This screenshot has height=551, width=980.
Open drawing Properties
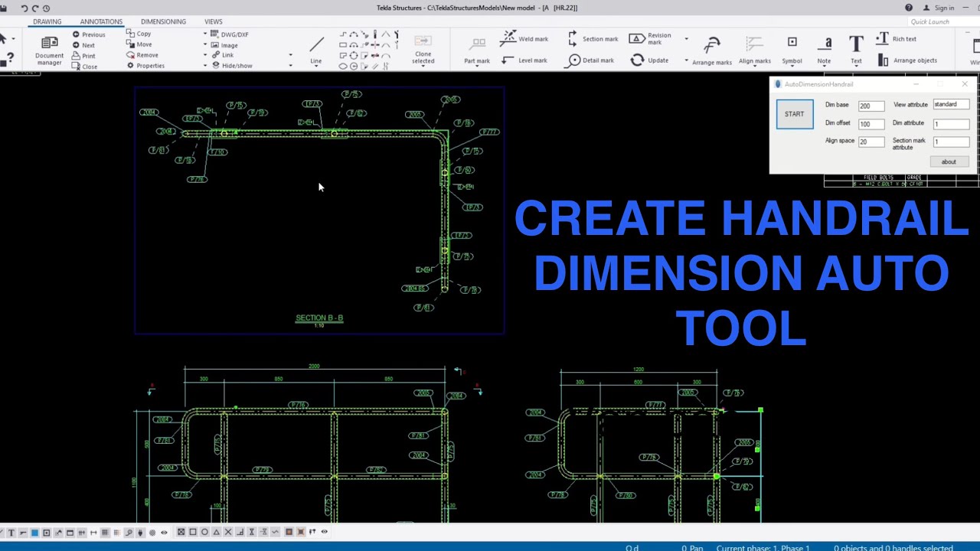[x=145, y=66]
